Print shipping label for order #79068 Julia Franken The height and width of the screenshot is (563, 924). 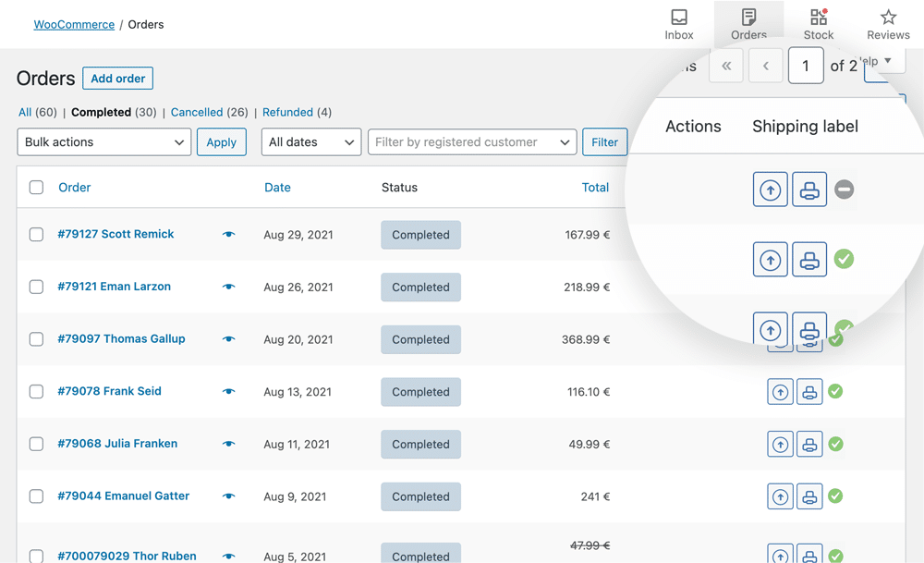click(809, 444)
